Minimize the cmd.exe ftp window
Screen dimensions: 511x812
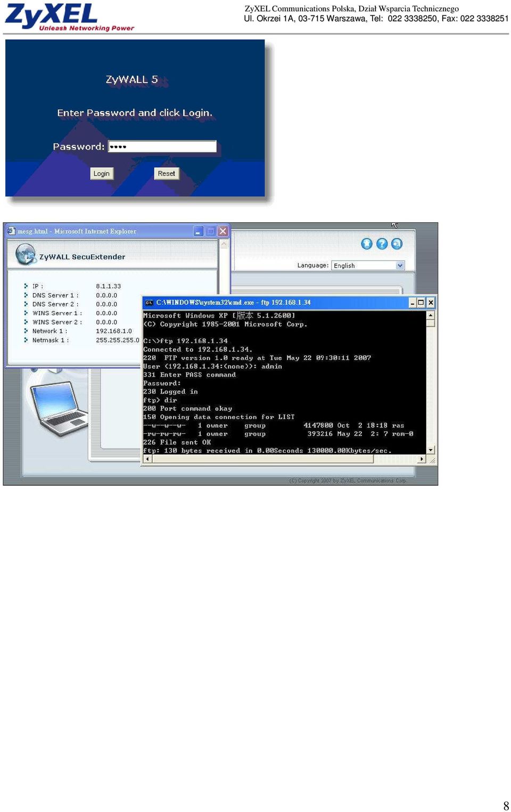412,303
